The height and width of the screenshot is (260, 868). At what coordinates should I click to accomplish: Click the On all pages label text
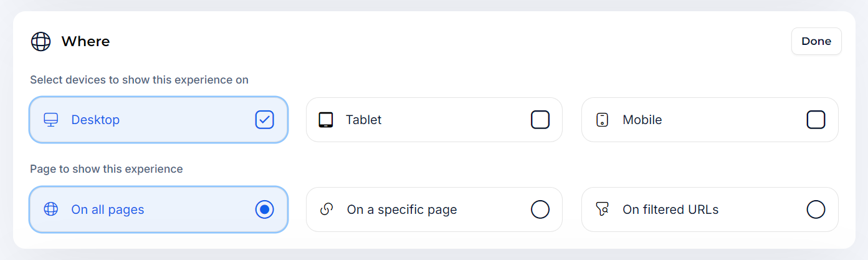(x=107, y=209)
